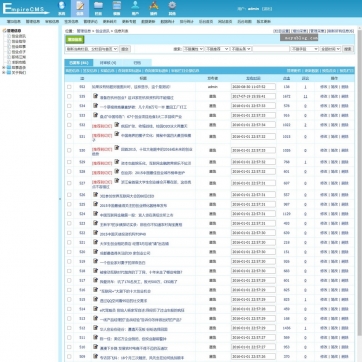Click the title image icon in row 510
The height and width of the screenshot is (362, 362).
click(96, 347)
